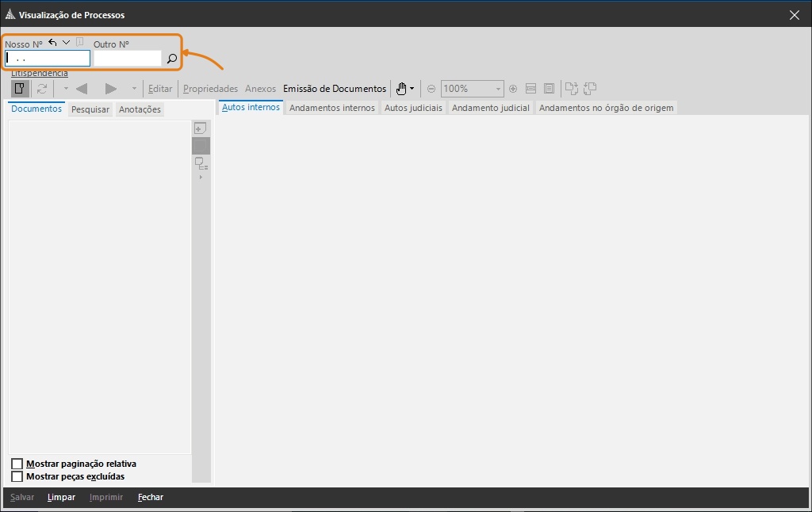Viewport: 812px width, 512px height.
Task: Click the zoom out minus icon
Action: (431, 89)
